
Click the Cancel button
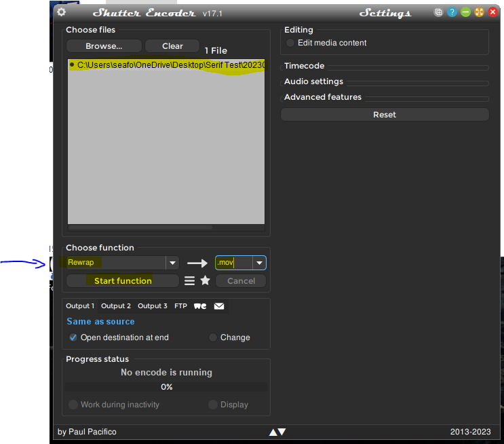click(241, 281)
